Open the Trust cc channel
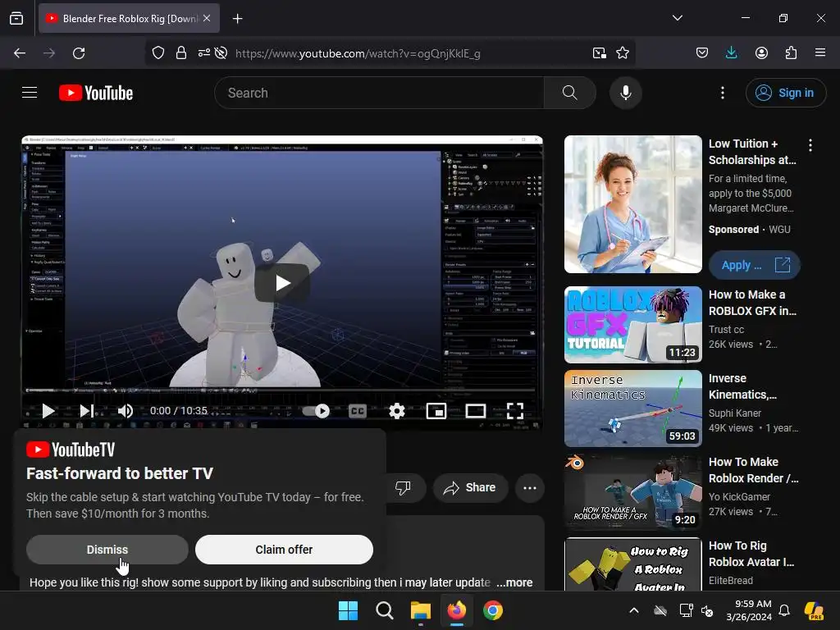 [x=726, y=330]
